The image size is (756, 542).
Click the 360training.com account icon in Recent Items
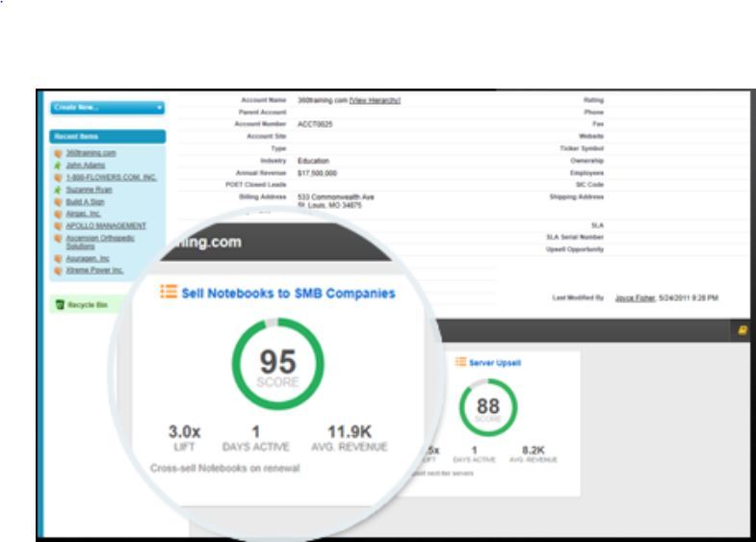[x=59, y=153]
